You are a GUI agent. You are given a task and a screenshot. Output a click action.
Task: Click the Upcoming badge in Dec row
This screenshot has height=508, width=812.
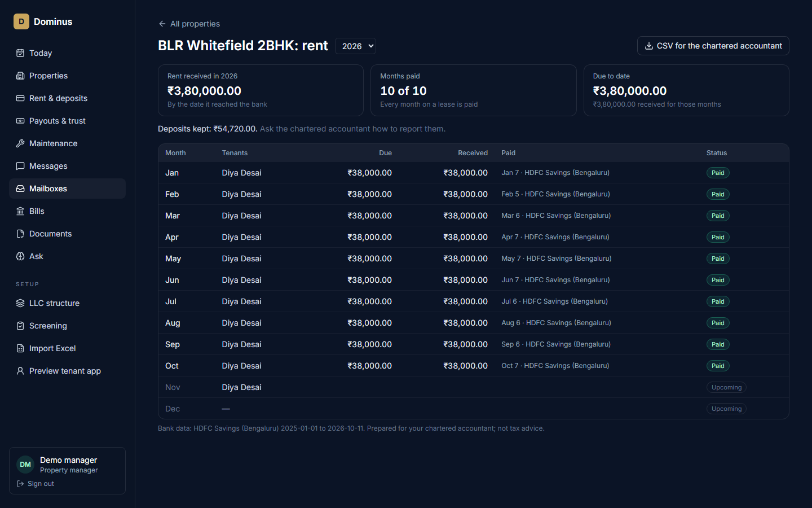(726, 409)
